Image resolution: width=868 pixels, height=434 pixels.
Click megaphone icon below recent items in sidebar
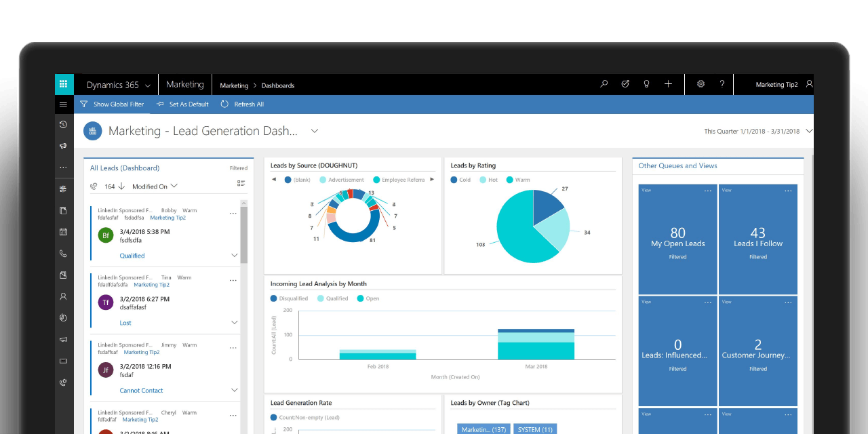[64, 146]
